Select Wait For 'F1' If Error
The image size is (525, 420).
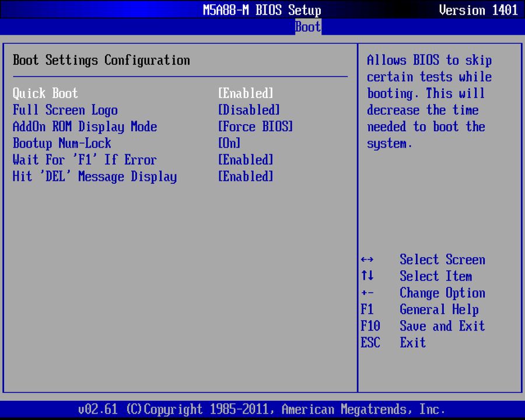(x=85, y=160)
